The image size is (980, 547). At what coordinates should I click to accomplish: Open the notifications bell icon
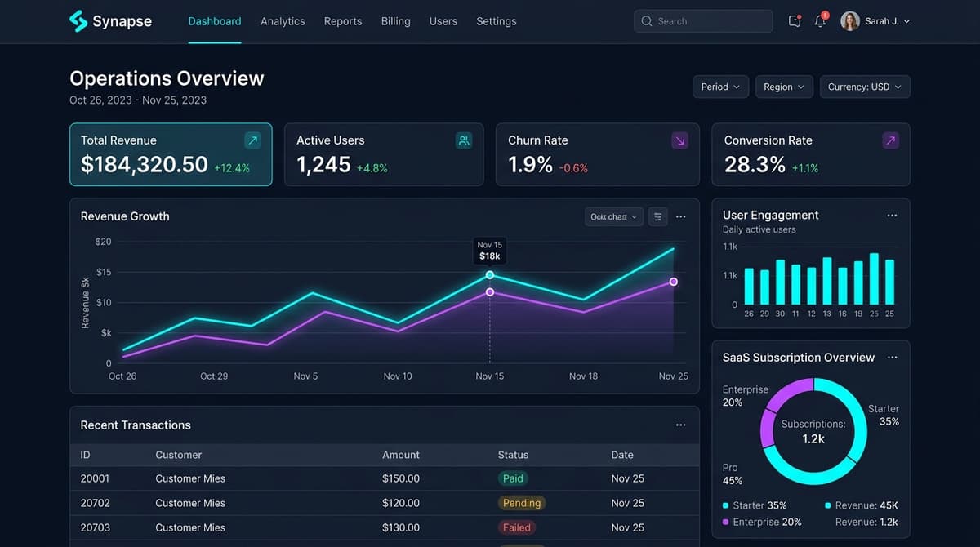(821, 20)
